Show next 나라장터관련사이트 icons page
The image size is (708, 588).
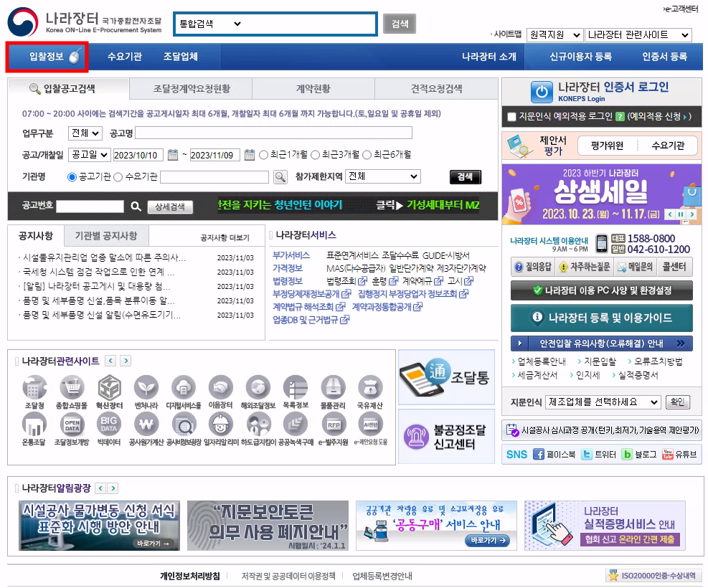[x=126, y=361]
